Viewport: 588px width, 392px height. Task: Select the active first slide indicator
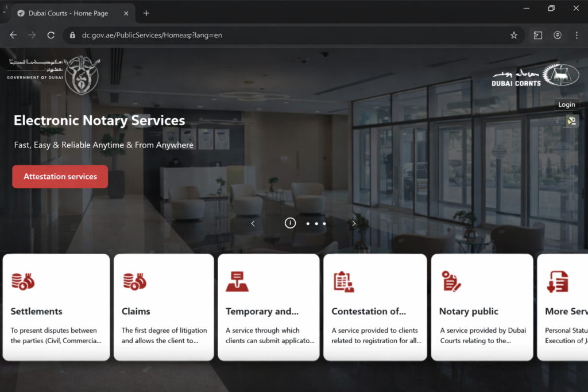[291, 223]
